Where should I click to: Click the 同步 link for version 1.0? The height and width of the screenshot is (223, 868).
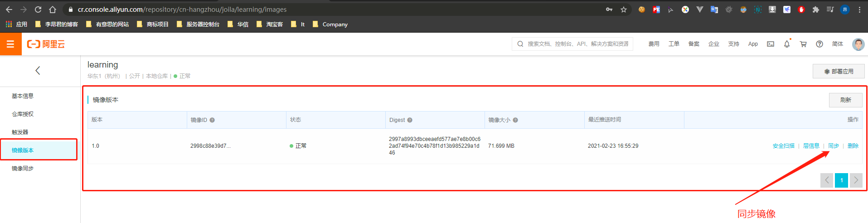(x=834, y=146)
